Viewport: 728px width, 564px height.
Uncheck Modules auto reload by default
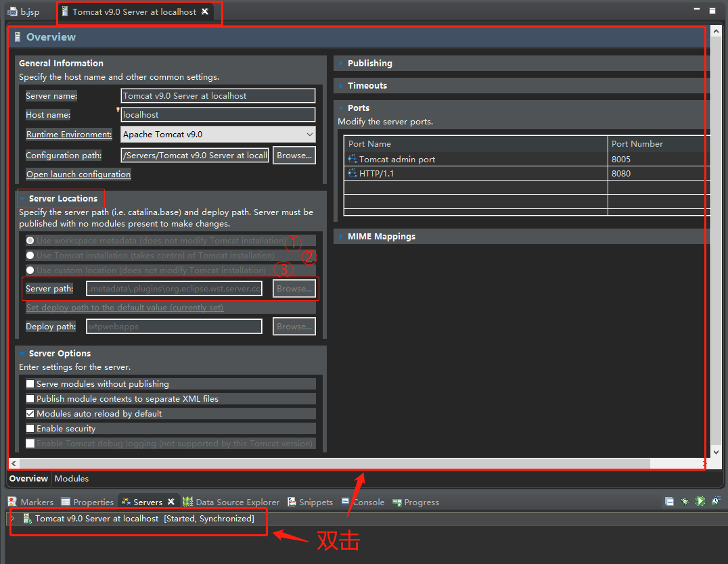click(30, 414)
